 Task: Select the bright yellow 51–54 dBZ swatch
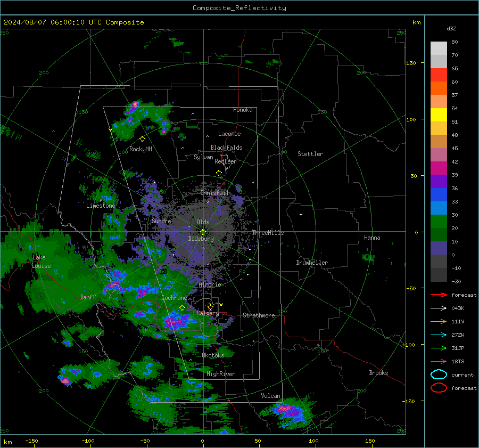coord(439,115)
